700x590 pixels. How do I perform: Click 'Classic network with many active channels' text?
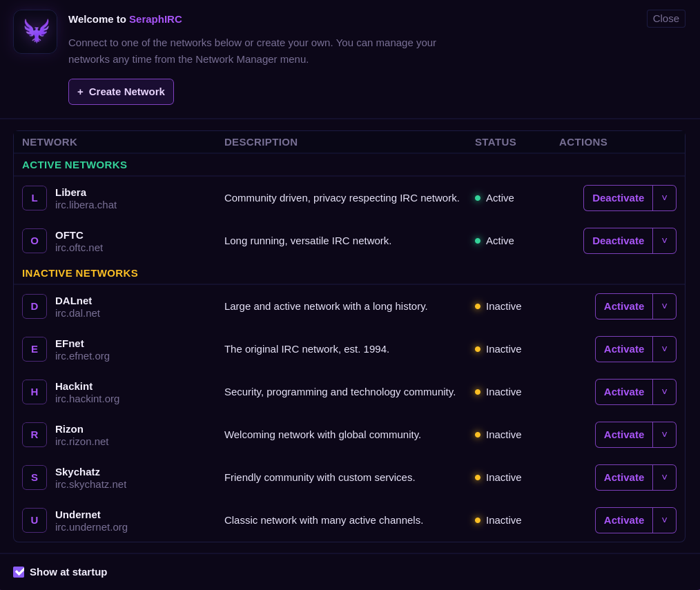point(324,521)
